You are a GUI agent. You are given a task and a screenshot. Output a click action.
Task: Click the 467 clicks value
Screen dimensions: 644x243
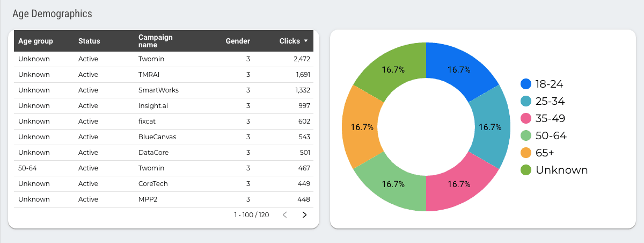[x=304, y=168]
